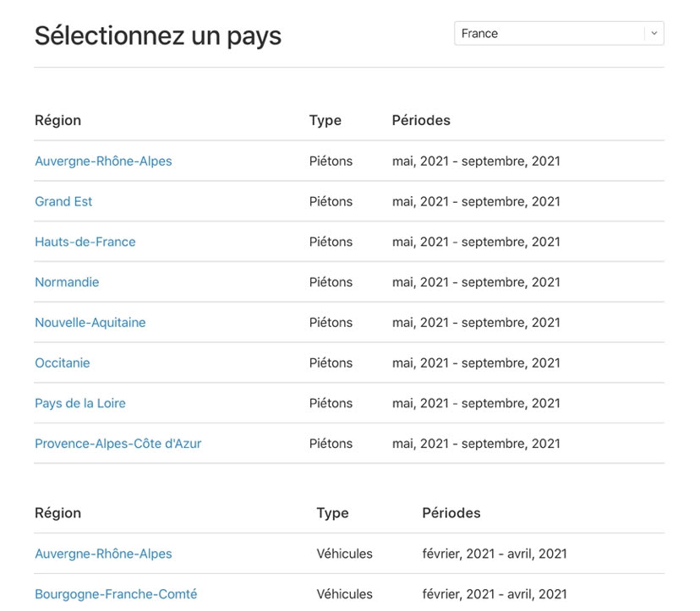Click the second table's Périodes header
This screenshot has width=700, height=611.
click(x=451, y=513)
